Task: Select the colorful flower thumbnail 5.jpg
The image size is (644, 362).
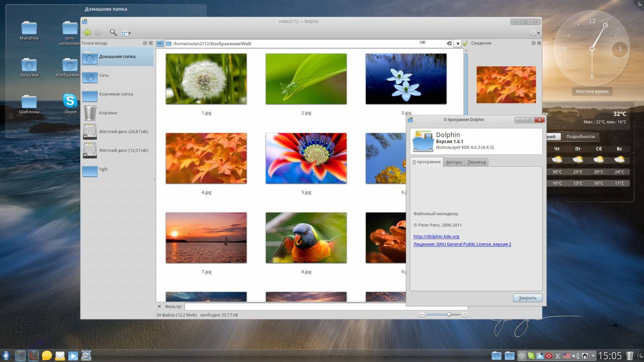Action: point(306,158)
